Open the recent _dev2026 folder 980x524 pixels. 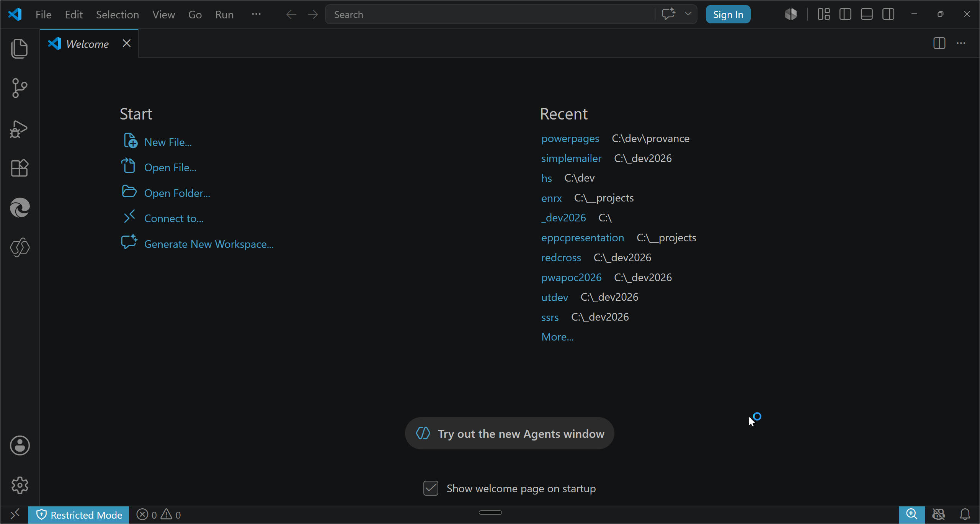click(563, 218)
